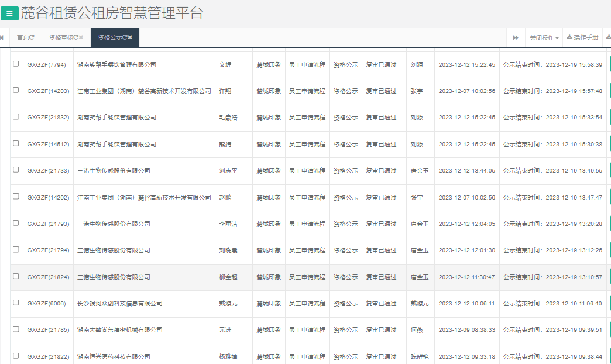The image size is (611, 364).
Task: Click the 麓城印象 button in first row
Action: point(268,64)
